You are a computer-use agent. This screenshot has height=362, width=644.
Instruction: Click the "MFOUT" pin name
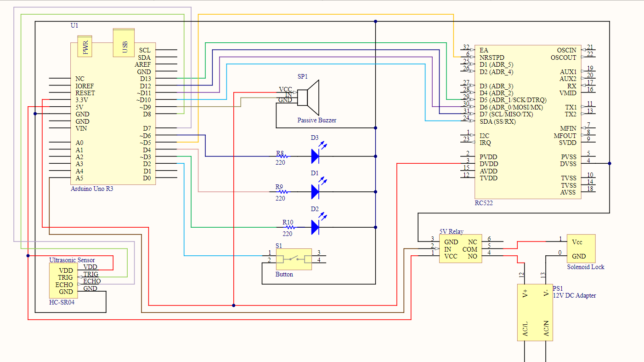point(565,136)
